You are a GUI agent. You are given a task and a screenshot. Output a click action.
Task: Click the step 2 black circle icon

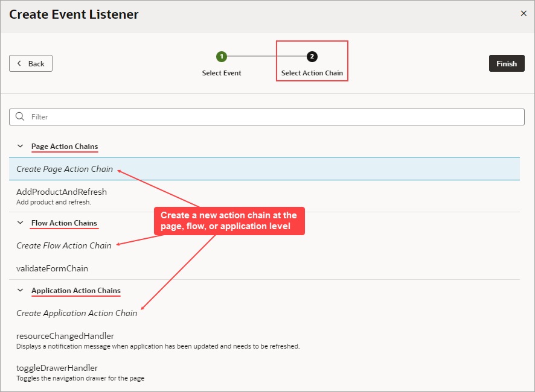coord(312,57)
